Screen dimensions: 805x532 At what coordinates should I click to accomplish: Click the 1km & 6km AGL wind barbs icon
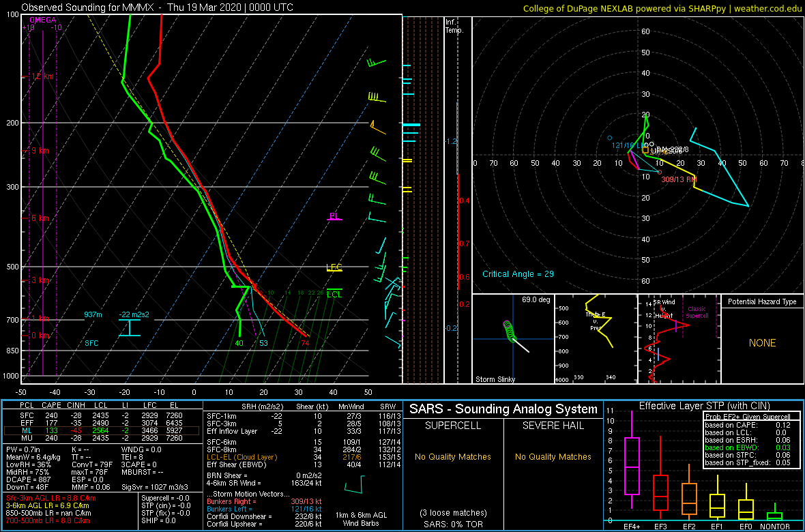[x=355, y=483]
